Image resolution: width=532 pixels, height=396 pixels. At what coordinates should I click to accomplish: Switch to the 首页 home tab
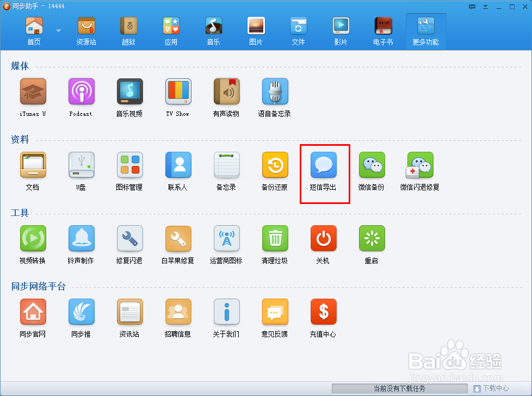click(x=34, y=31)
